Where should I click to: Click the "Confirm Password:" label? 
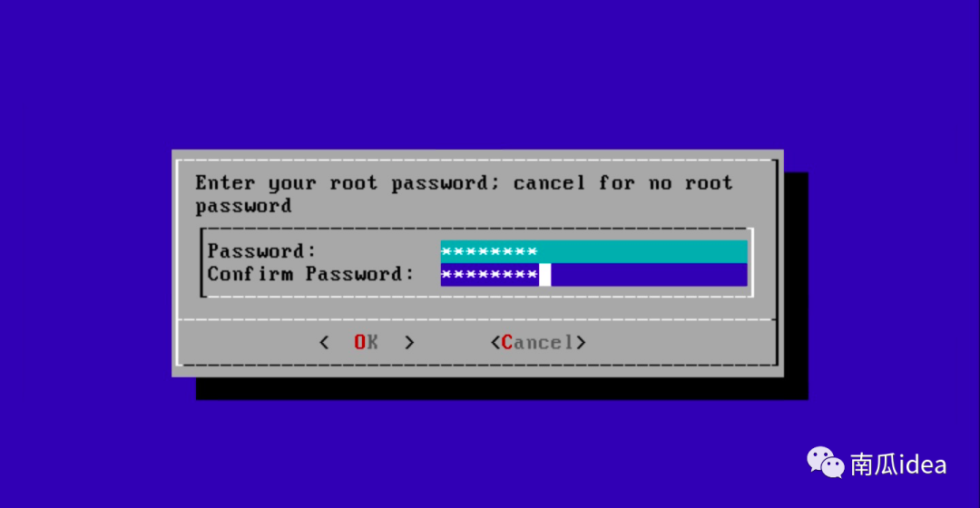pyautogui.click(x=310, y=274)
